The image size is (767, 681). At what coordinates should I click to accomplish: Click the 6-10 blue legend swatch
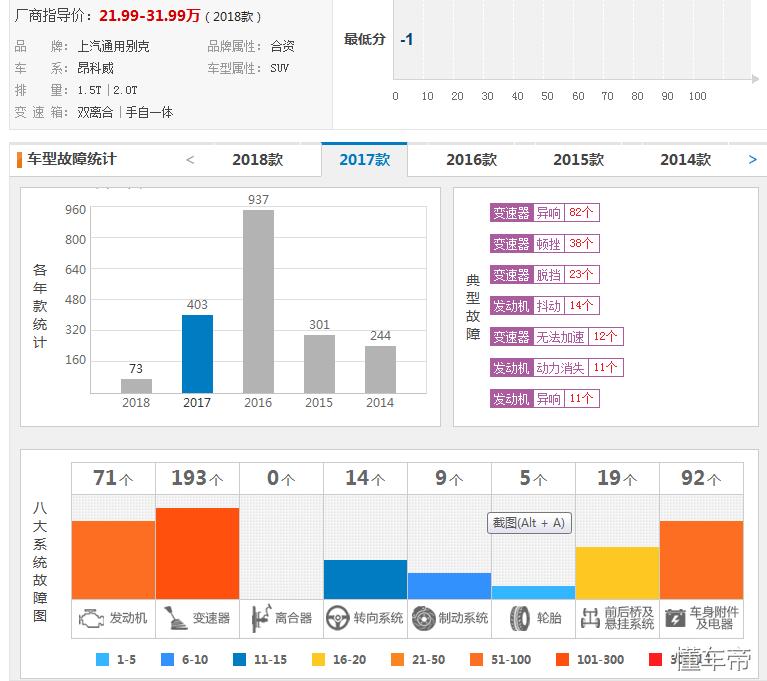pos(168,659)
